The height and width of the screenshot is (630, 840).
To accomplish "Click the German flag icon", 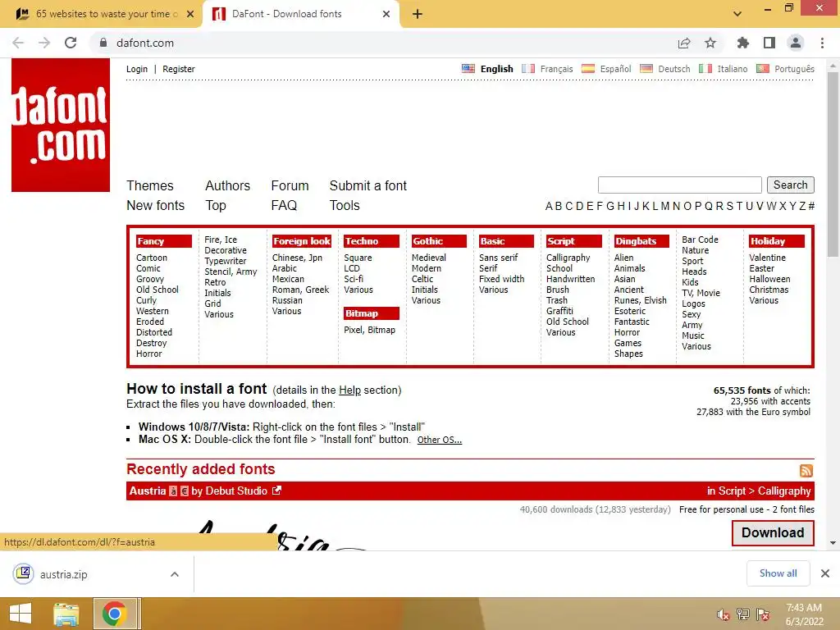I will coord(646,69).
